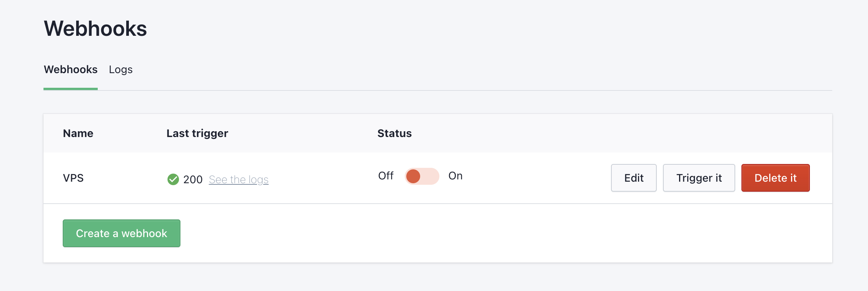Click the 200 response code text
This screenshot has height=291, width=868.
[193, 180]
